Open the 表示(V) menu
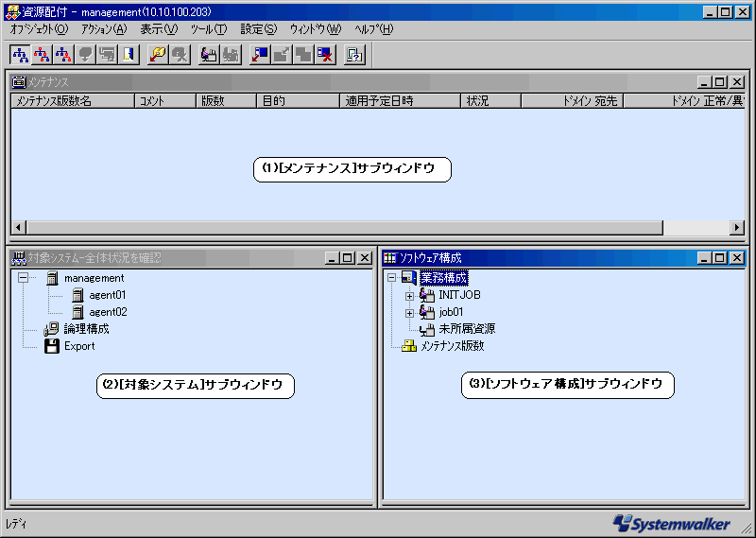The image size is (756, 538). point(159,29)
